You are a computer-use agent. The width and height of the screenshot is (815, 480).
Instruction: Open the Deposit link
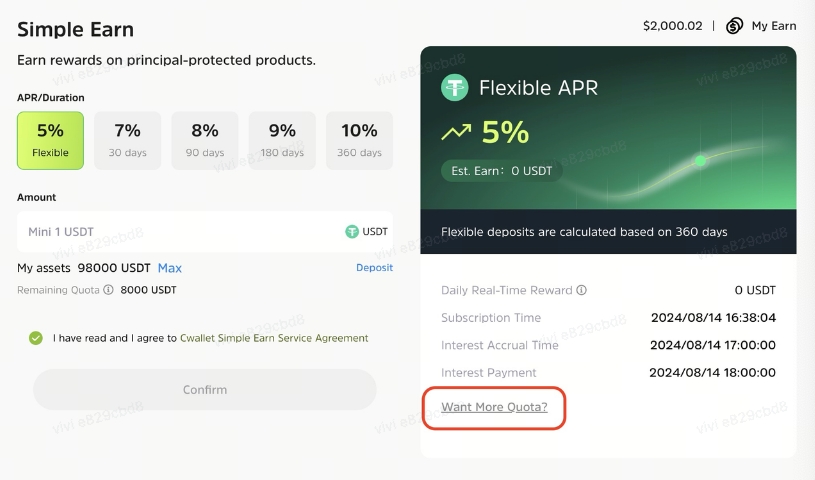[374, 268]
